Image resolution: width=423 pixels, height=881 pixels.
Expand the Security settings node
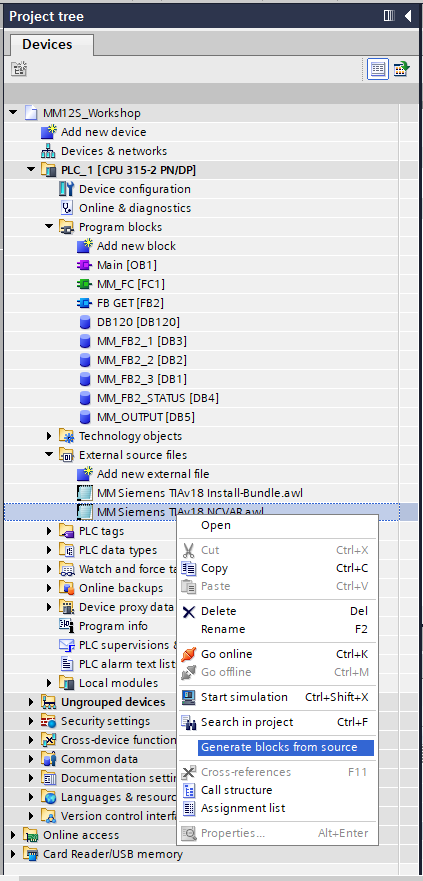[31, 721]
